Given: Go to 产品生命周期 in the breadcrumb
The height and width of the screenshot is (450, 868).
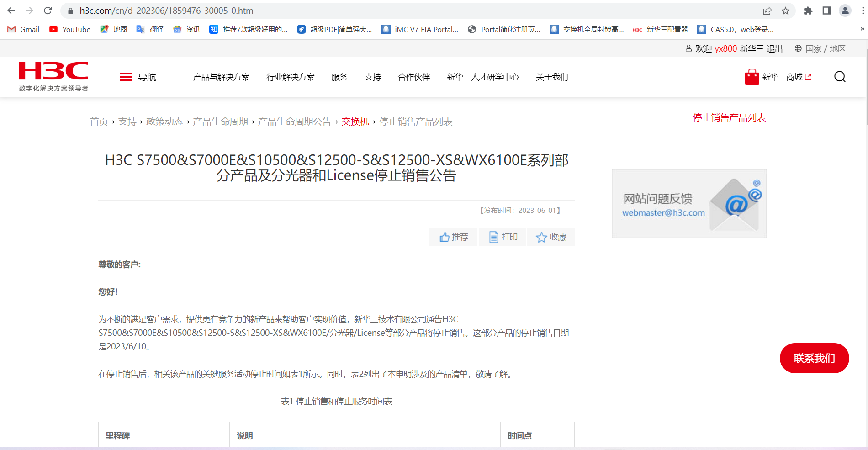Looking at the screenshot, I should coord(220,122).
